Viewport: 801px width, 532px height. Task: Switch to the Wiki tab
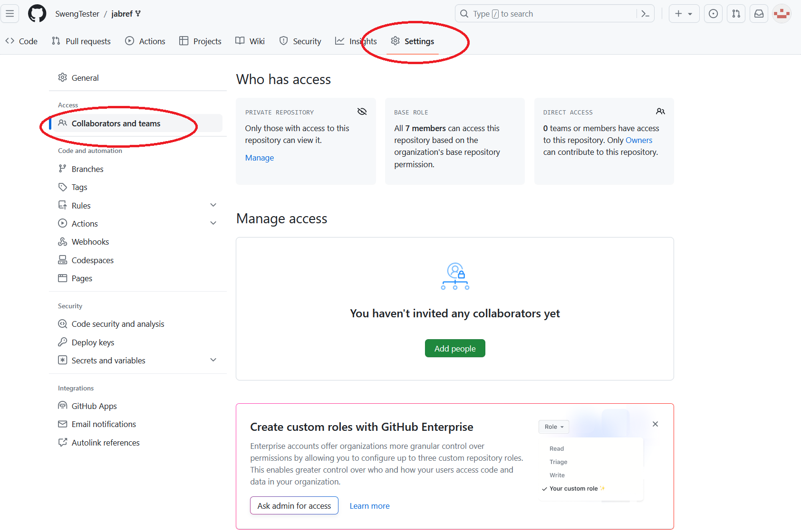250,41
